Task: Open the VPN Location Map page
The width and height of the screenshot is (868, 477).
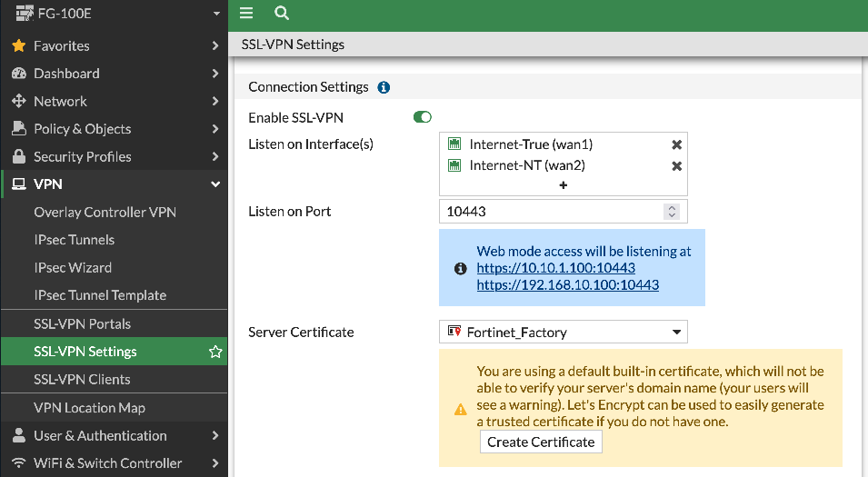Action: tap(89, 408)
